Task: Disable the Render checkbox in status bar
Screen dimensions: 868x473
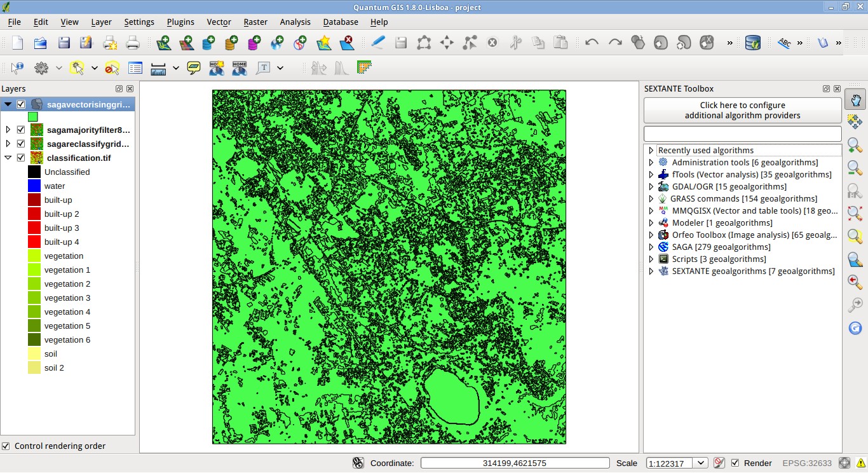Action: (x=735, y=463)
